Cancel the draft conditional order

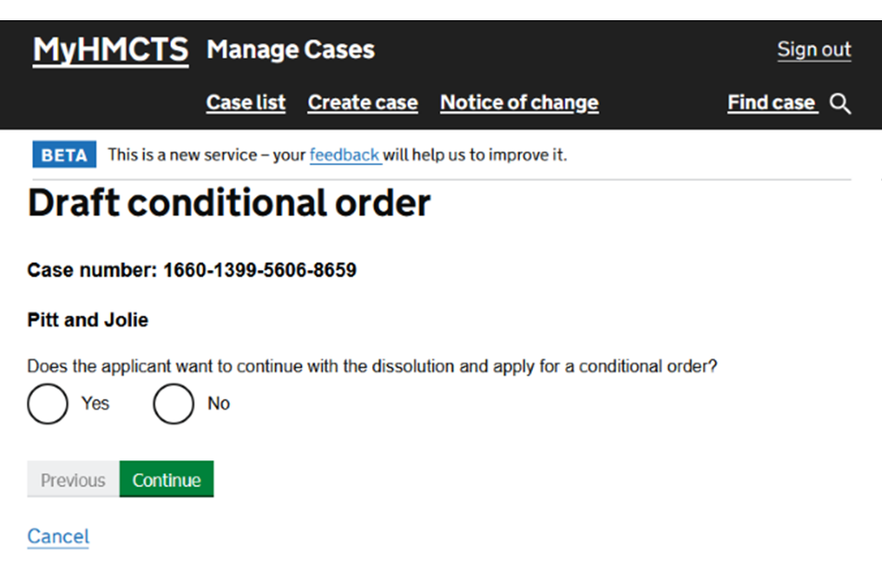[59, 537]
